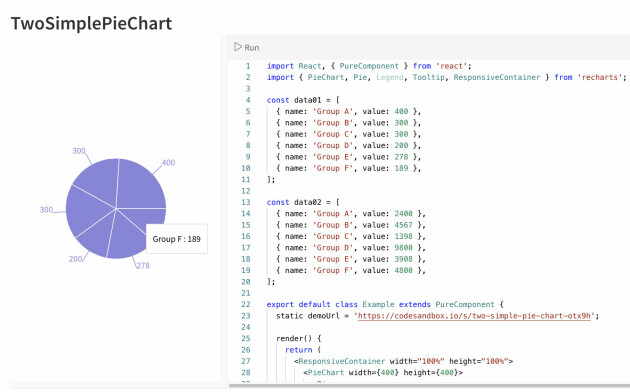Click line number 22 in the gutter
Screen dimensions: 630x392
[245, 304]
